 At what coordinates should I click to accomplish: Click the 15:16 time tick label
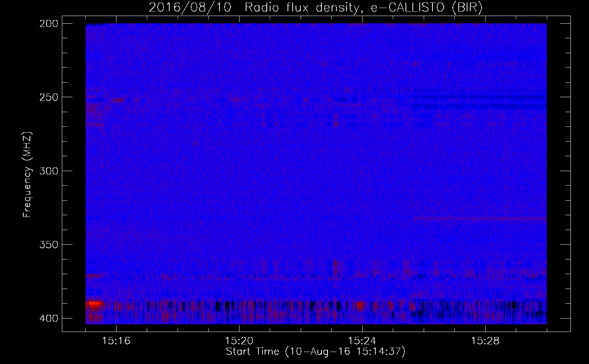(x=116, y=341)
